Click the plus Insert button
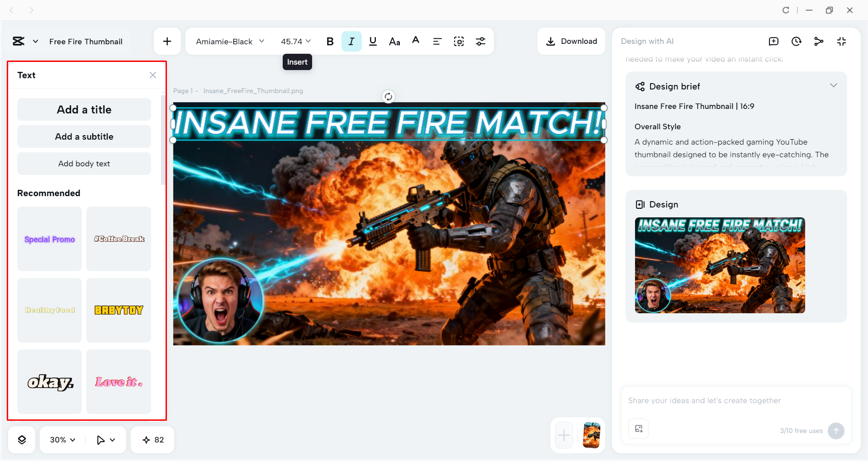This screenshot has height=461, width=868. point(167,41)
